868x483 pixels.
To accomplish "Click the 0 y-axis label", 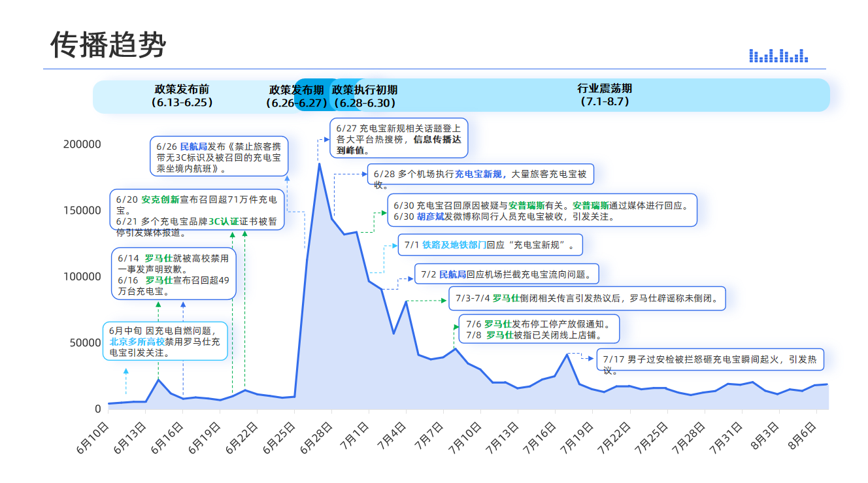I will (x=98, y=409).
